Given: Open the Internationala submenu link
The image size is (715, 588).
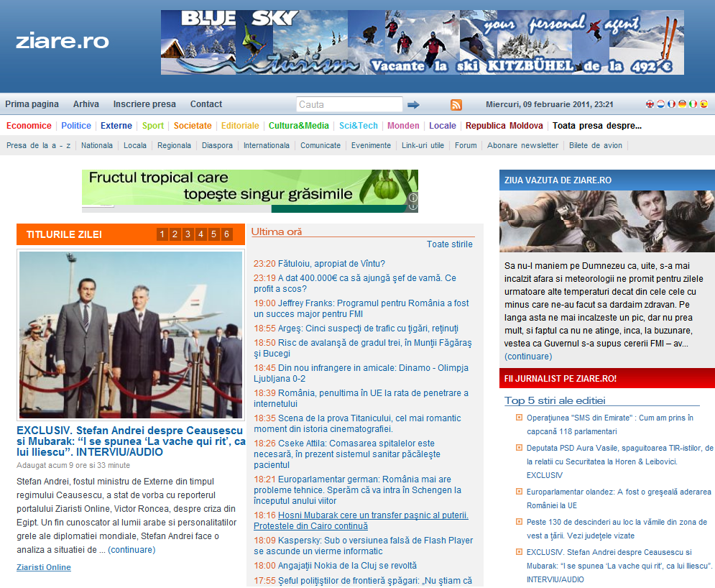Looking at the screenshot, I should (267, 145).
